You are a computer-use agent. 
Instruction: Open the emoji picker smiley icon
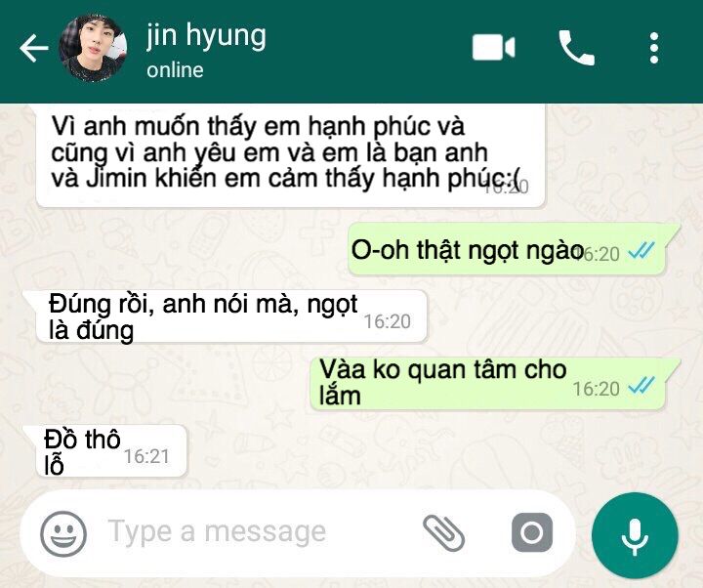pyautogui.click(x=63, y=533)
